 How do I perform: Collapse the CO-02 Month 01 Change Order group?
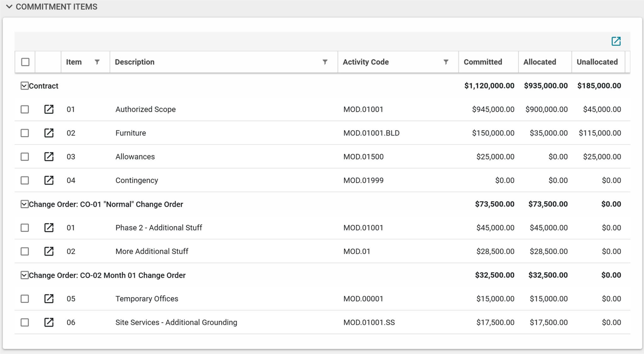(x=24, y=275)
